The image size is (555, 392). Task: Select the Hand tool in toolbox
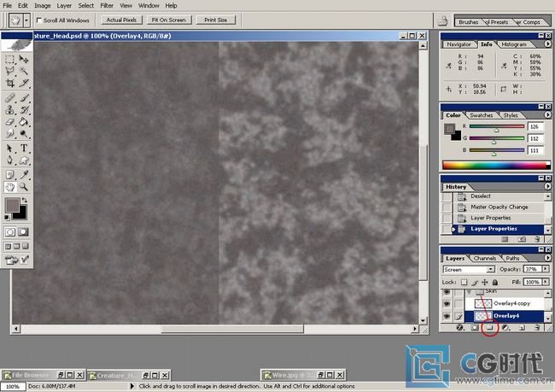click(9, 187)
